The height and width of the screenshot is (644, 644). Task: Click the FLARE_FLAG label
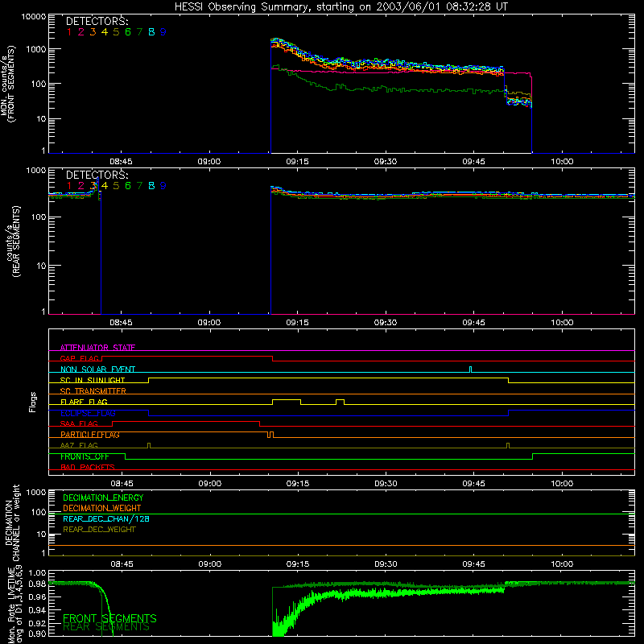pyautogui.click(x=84, y=402)
